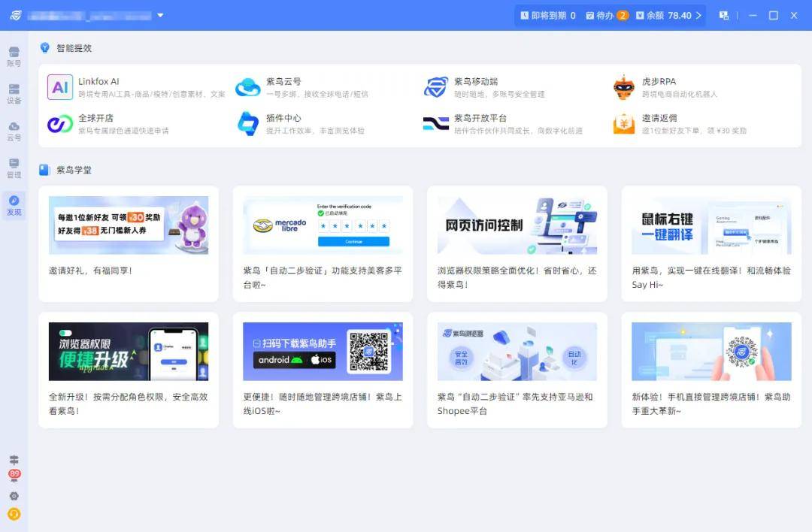Launch the 虎步RPA tiger icon
The height and width of the screenshot is (532, 812).
tap(623, 87)
